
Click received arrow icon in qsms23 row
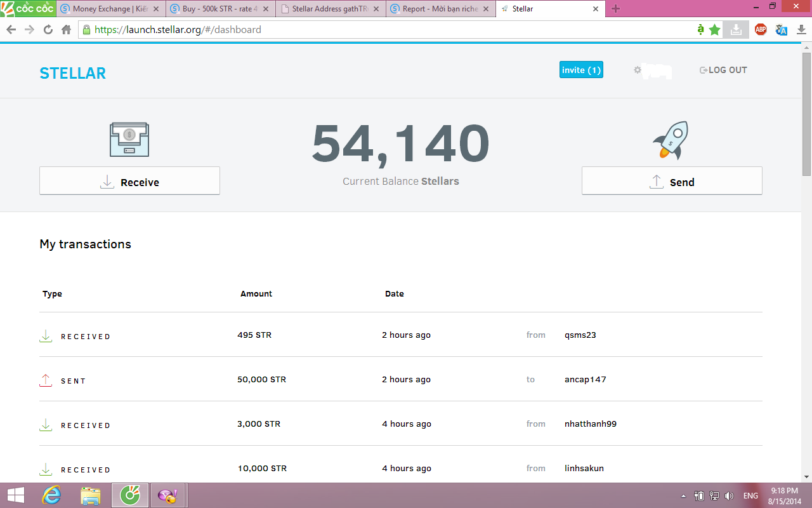tap(46, 336)
